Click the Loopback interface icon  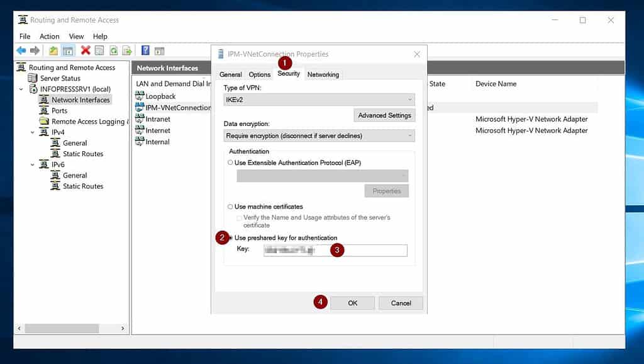pos(140,96)
